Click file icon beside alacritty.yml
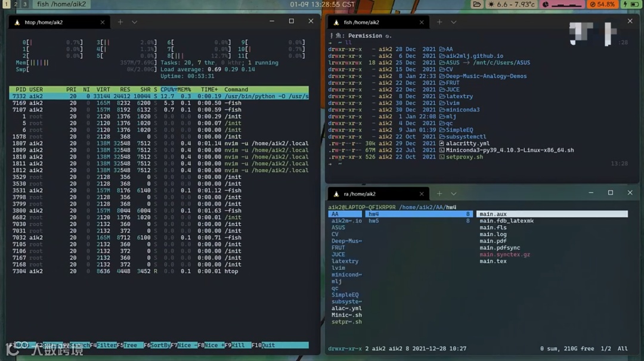644x361 pixels. (441, 144)
